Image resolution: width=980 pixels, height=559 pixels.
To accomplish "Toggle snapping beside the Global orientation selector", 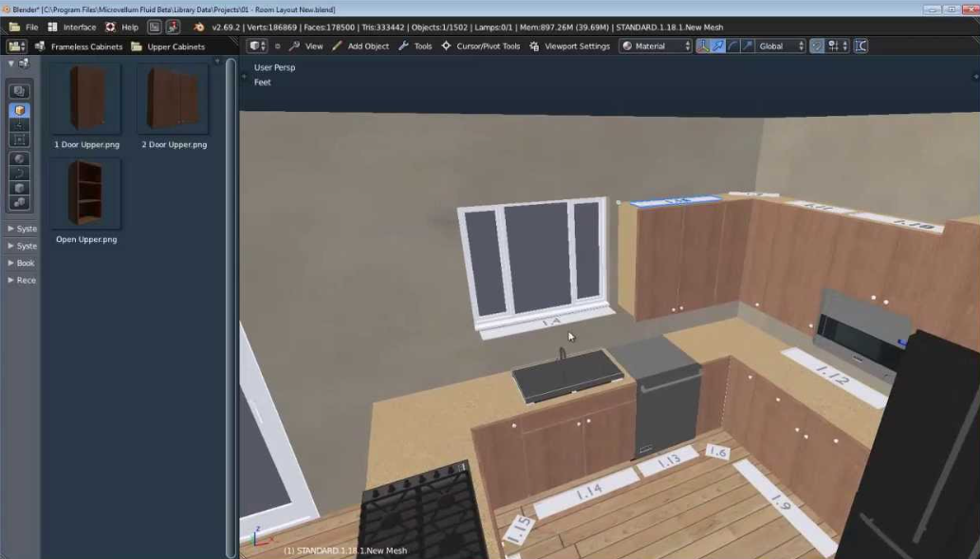I will [x=817, y=46].
